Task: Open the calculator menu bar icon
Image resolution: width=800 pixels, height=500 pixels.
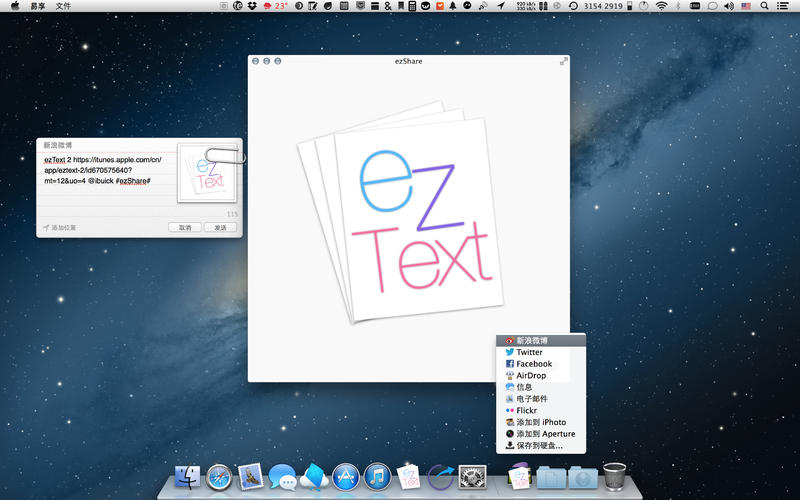Action: (x=412, y=6)
